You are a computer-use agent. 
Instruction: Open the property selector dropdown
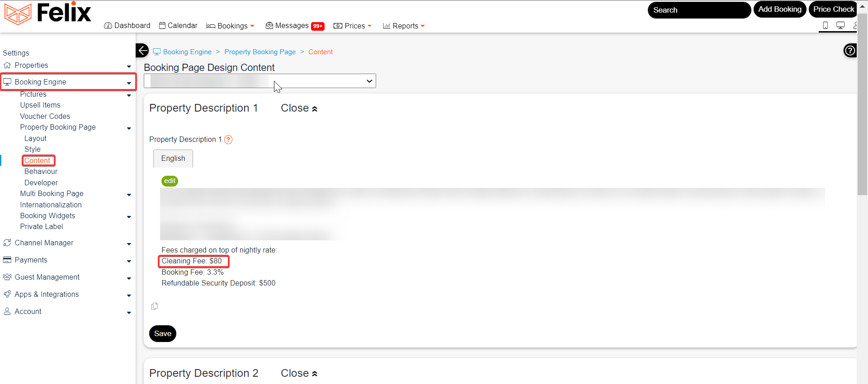[x=260, y=81]
